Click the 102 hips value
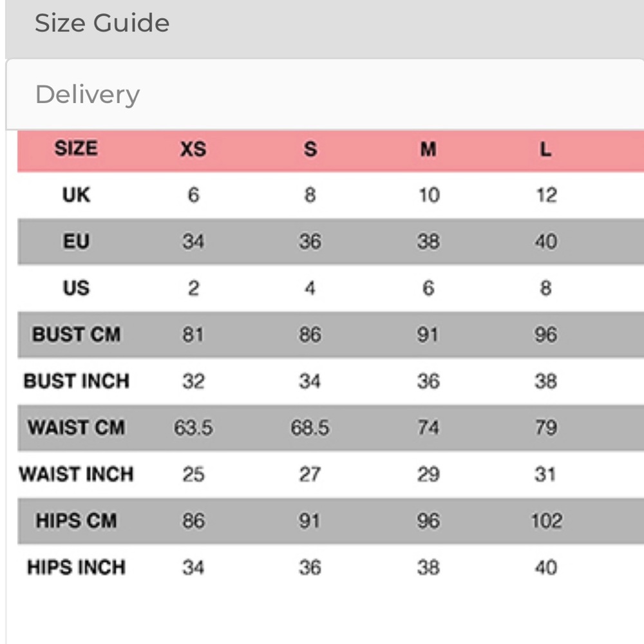The image size is (644, 644). 546,520
